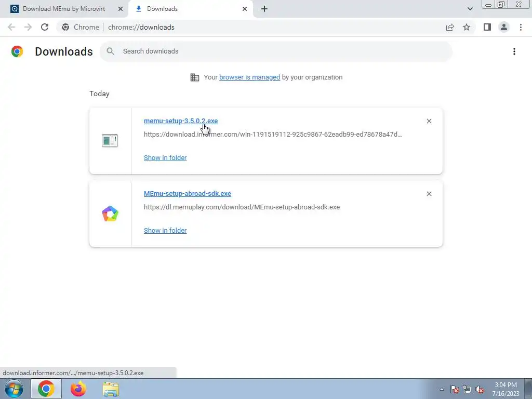Image resolution: width=532 pixels, height=399 pixels.
Task: Show hidden system tray icons
Action: click(442, 389)
